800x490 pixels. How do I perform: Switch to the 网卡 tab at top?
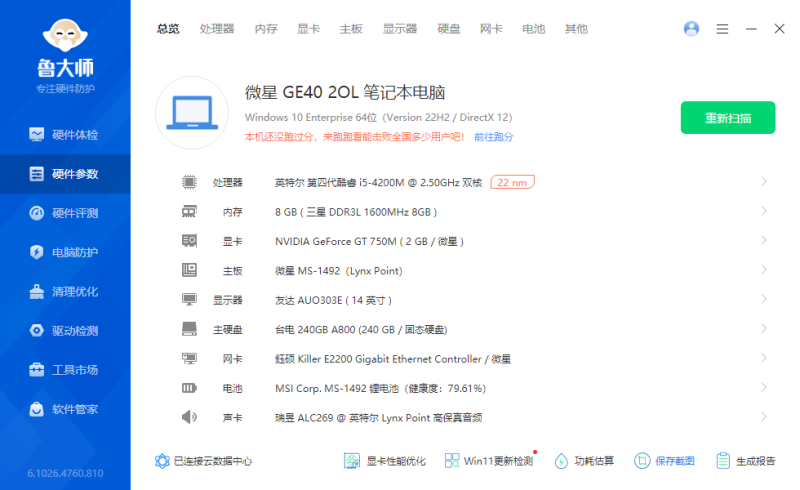point(491,29)
